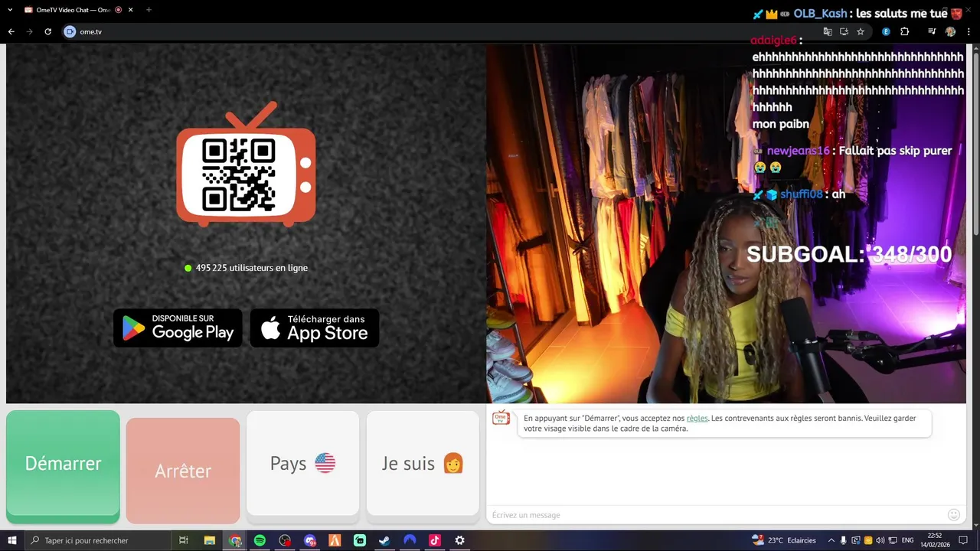Screen dimensions: 980x551
Task: Click the 23°C Eclaircies weather widget
Action: coord(784,540)
